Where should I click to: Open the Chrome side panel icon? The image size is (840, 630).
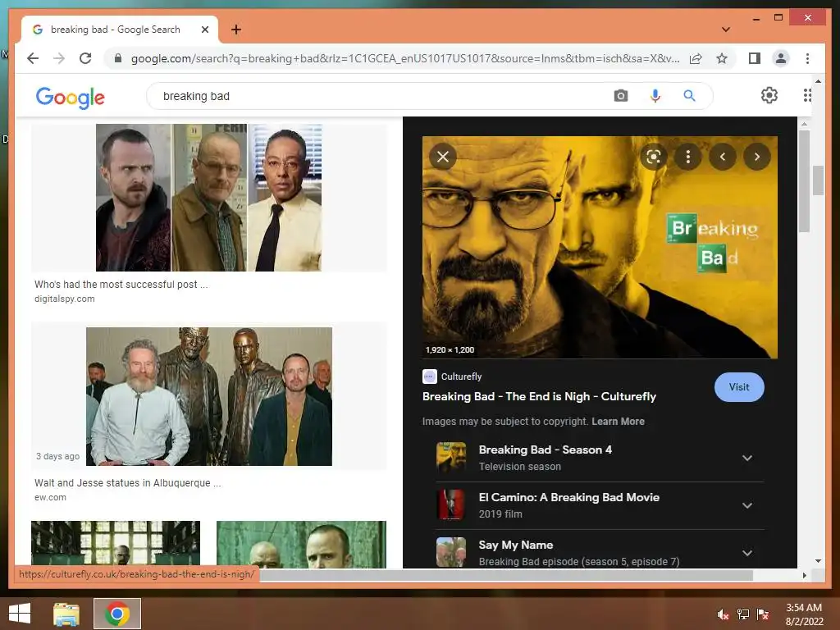click(x=755, y=58)
